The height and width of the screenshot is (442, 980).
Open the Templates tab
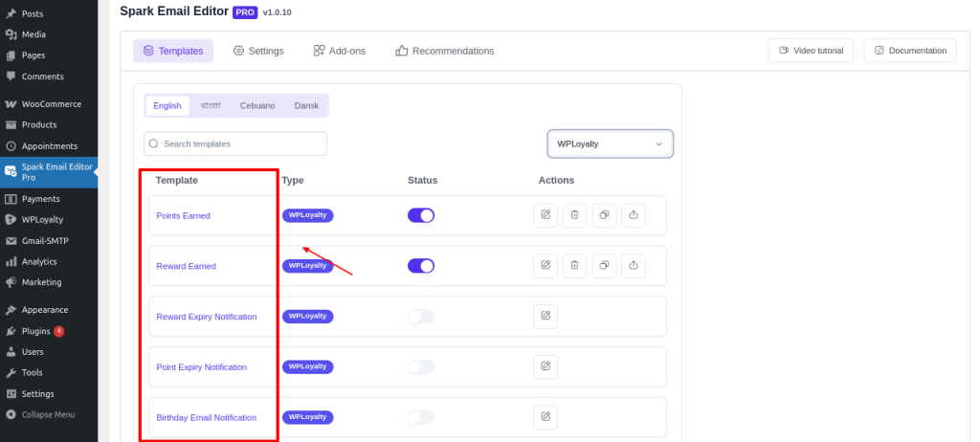click(173, 51)
